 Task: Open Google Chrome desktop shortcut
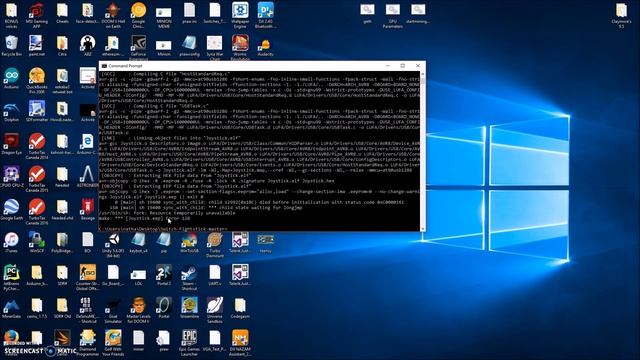coord(138,16)
